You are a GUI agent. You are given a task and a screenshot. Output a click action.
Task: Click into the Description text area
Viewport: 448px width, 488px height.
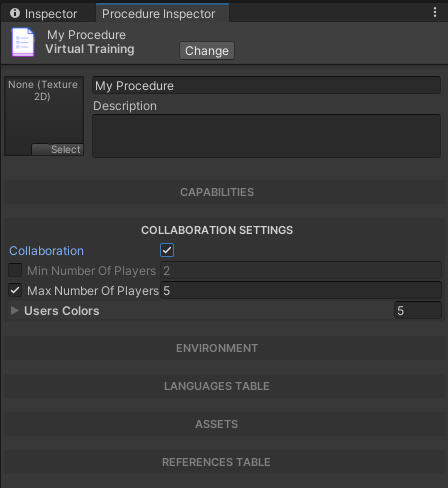tap(266, 136)
